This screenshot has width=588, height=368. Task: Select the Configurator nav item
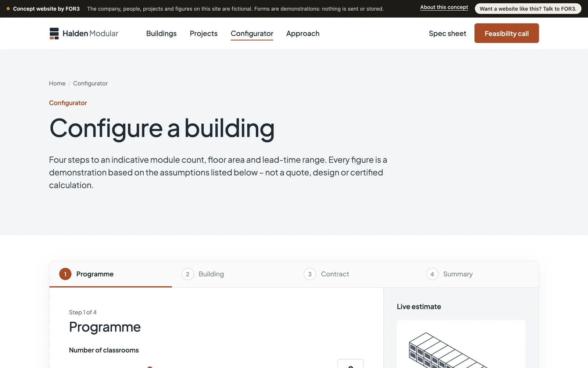coord(252,33)
